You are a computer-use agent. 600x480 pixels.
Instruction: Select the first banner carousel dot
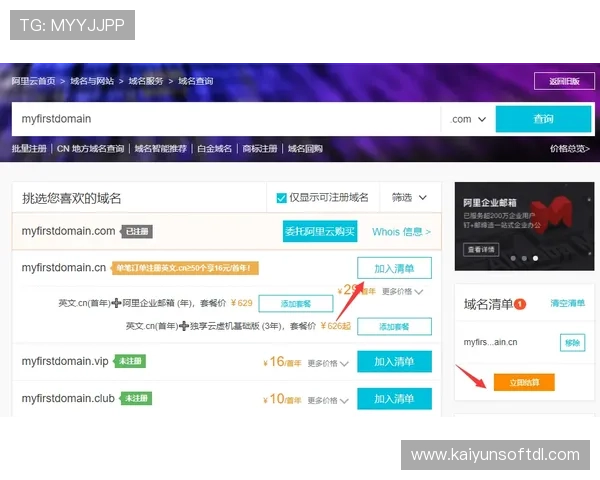[513, 258]
